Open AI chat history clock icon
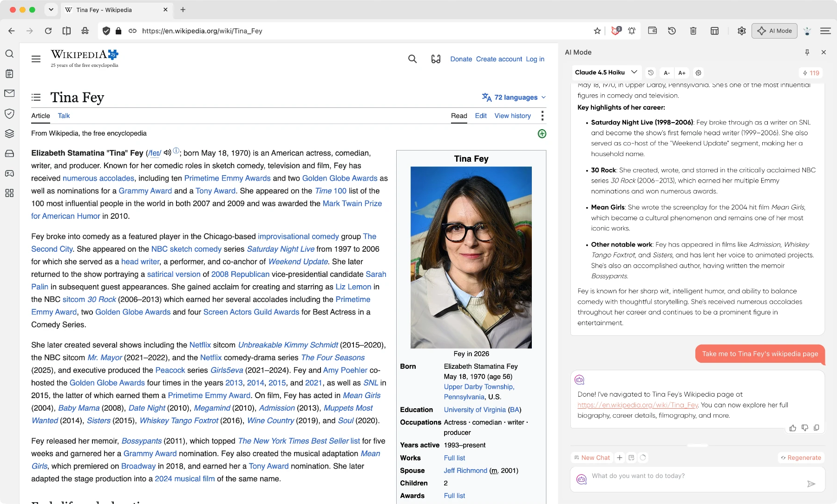Image resolution: width=837 pixels, height=504 pixels. pos(651,72)
